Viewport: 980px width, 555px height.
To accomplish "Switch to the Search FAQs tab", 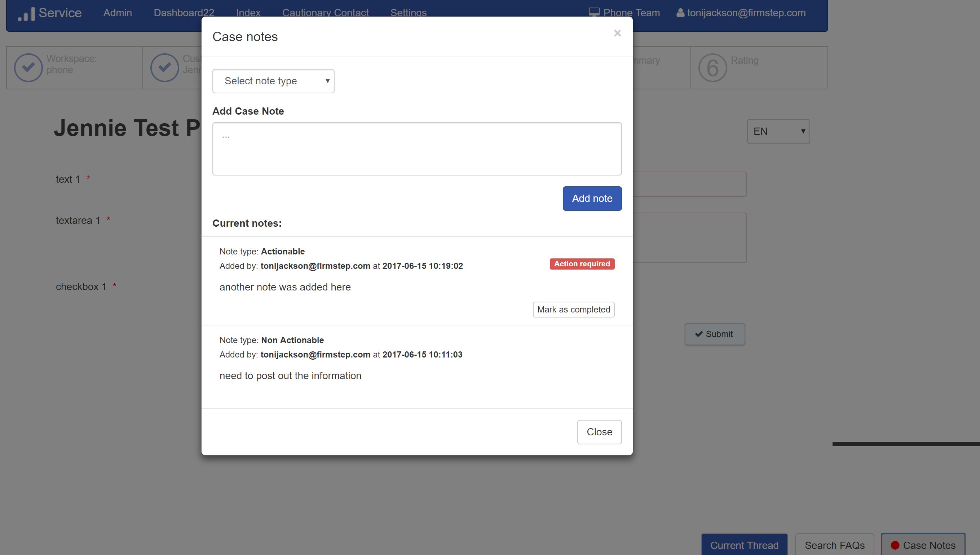I will coord(834,545).
